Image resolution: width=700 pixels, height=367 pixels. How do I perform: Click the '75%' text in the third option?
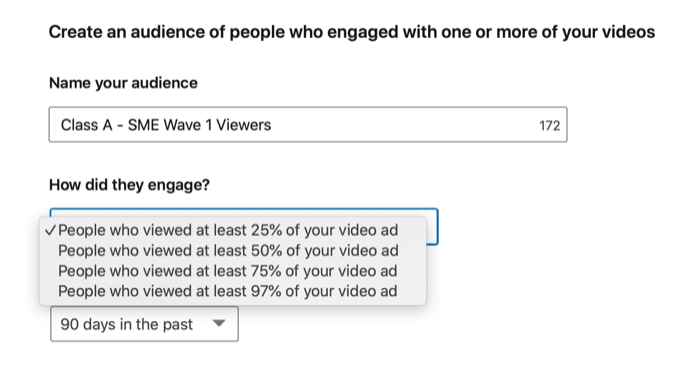click(266, 271)
